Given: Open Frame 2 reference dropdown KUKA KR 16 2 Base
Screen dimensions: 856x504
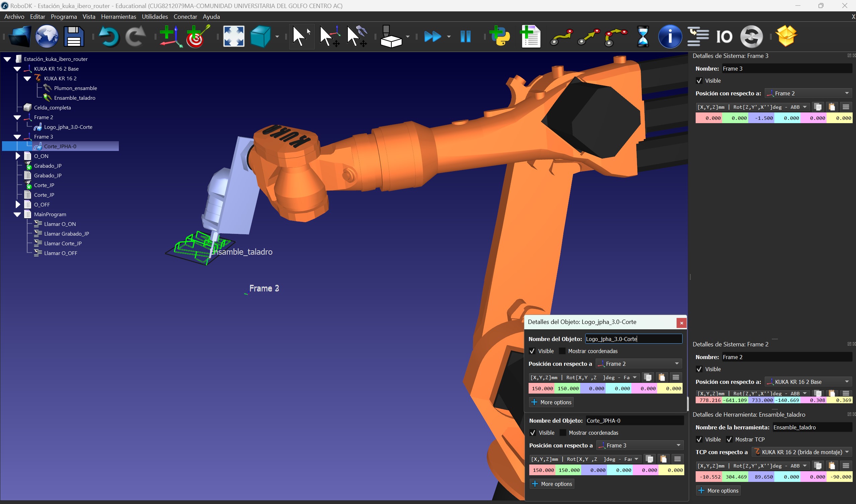Looking at the screenshot, I should pyautogui.click(x=808, y=382).
